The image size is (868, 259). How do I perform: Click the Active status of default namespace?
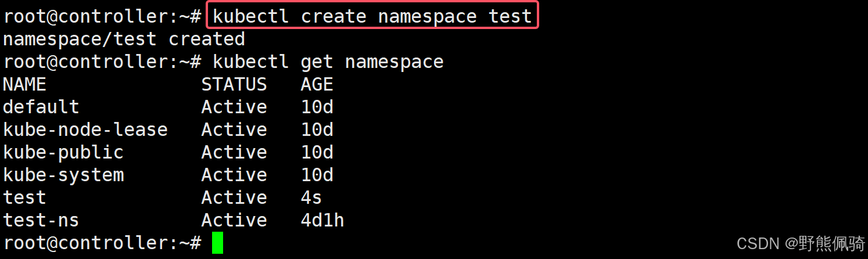pyautogui.click(x=234, y=107)
